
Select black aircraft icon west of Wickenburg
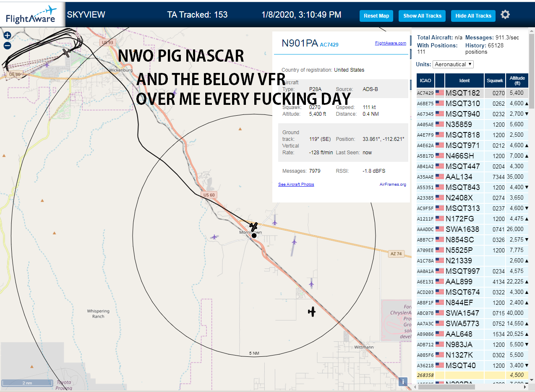click(66, 52)
